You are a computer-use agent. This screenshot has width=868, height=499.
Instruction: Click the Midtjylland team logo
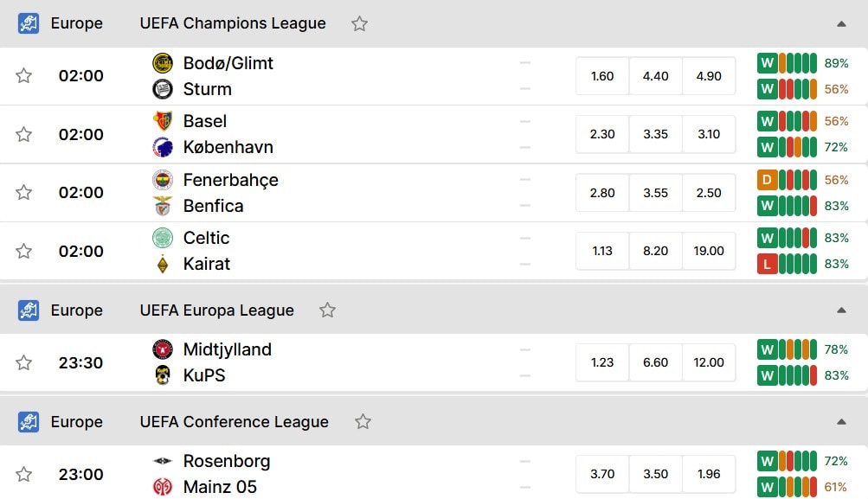(x=163, y=349)
